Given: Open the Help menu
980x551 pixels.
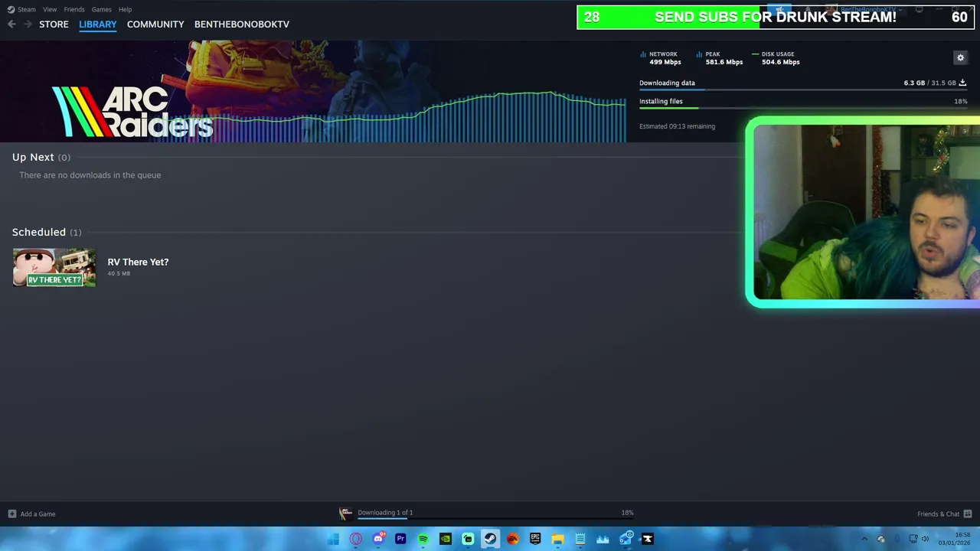Looking at the screenshot, I should click(x=125, y=9).
